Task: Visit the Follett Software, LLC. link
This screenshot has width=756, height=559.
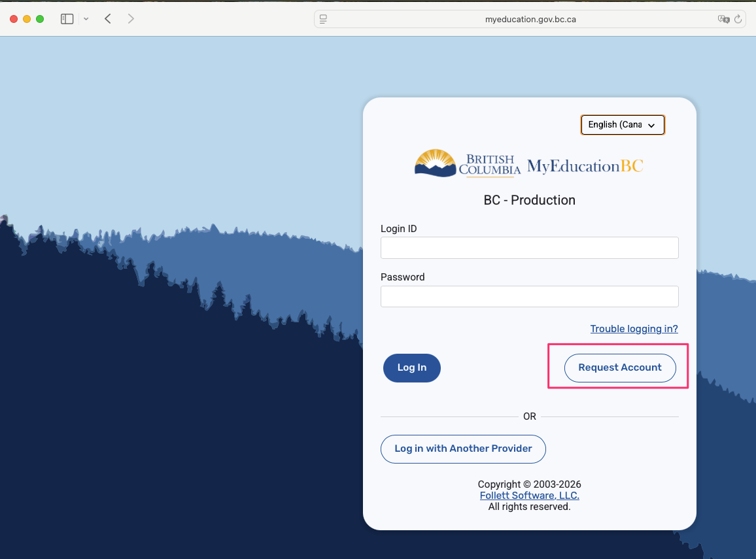Action: tap(529, 496)
